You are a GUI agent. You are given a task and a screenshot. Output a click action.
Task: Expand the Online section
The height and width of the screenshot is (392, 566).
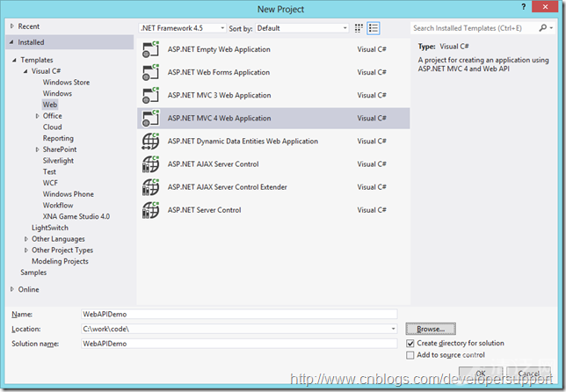(x=12, y=289)
